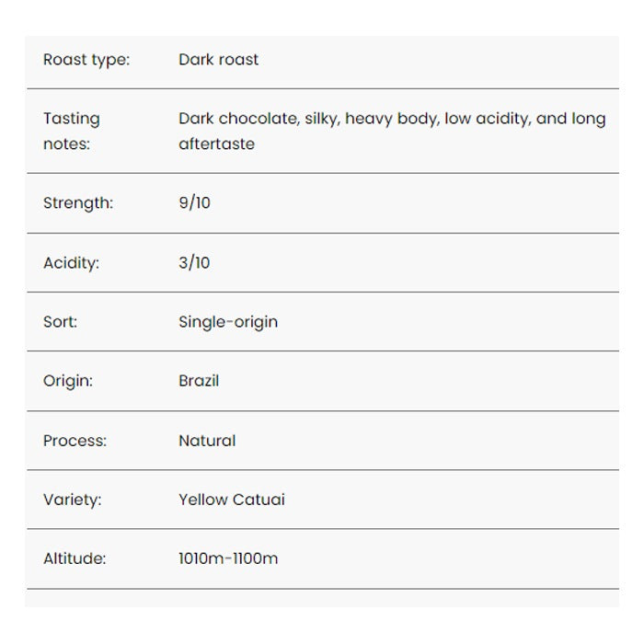This screenshot has height=644, width=644.
Task: Click the "Sort:" label
Action: [x=61, y=322]
